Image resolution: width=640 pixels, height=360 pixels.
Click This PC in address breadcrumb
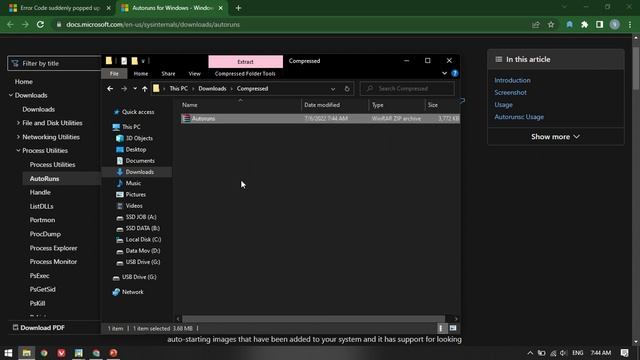pos(179,89)
